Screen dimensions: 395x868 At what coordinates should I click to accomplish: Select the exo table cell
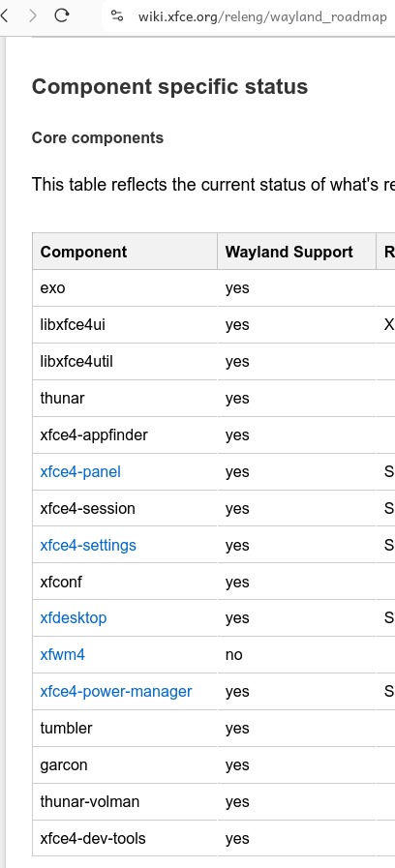(x=125, y=287)
